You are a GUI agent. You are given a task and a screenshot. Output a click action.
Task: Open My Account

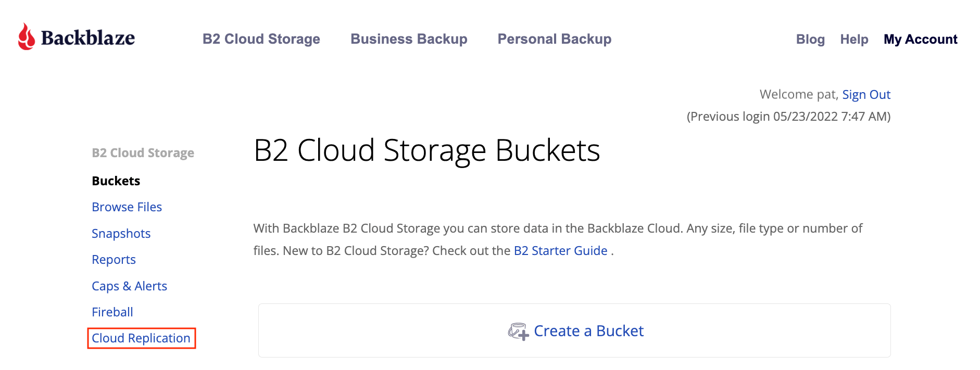(921, 39)
